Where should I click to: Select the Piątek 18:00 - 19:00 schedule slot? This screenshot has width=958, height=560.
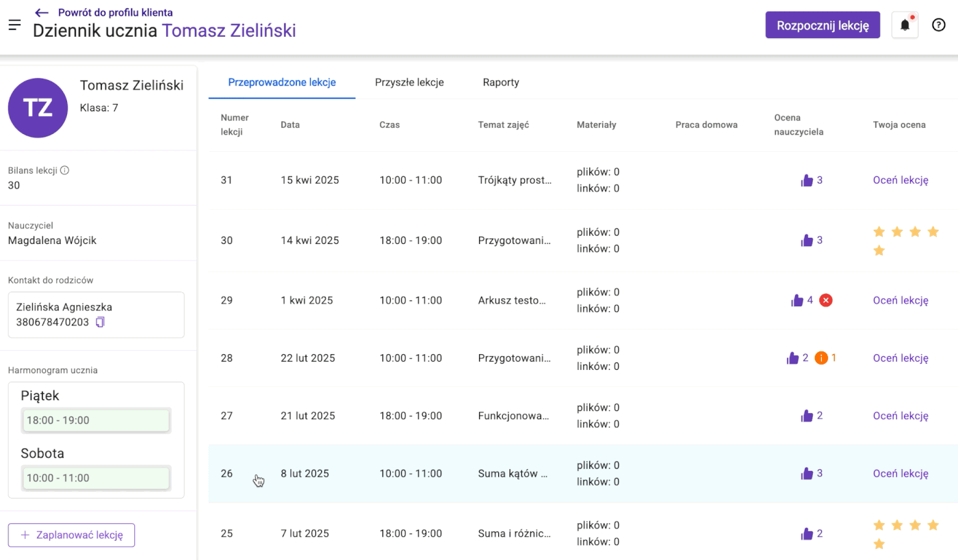96,421
